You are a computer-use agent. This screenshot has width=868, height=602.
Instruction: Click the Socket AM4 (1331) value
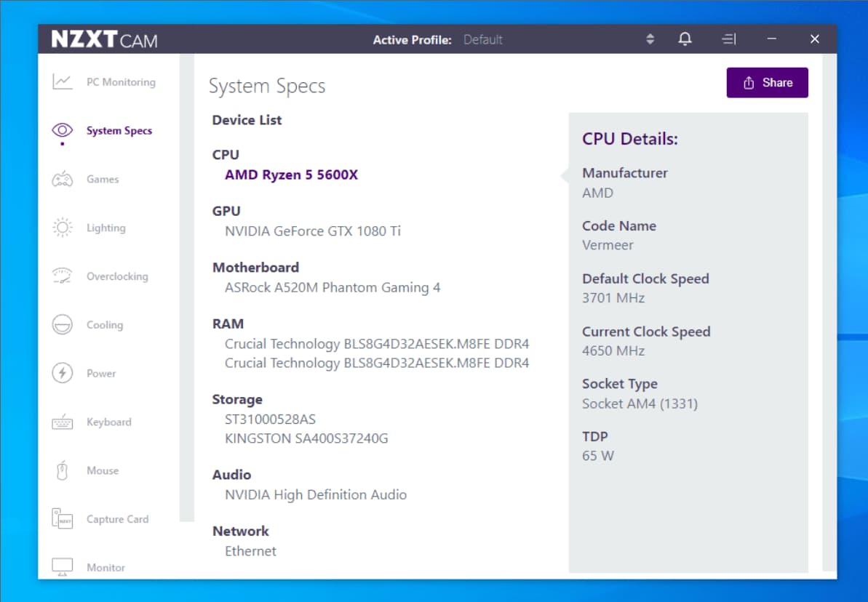(640, 404)
